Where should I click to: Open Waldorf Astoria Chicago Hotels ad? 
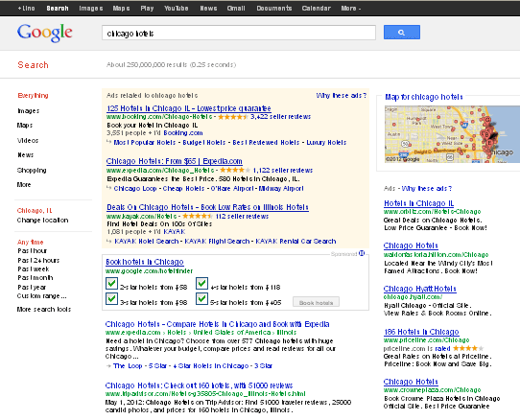tap(411, 245)
